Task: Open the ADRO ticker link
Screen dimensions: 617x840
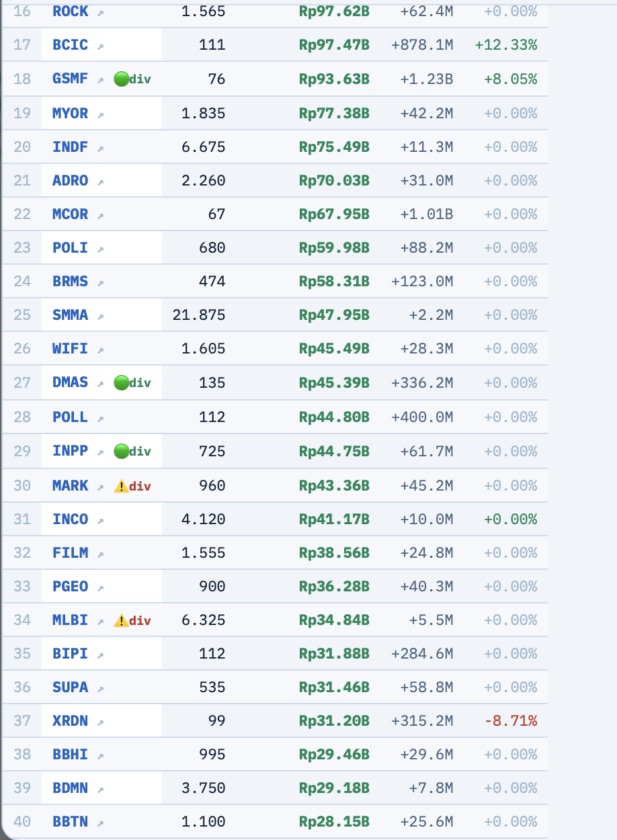Action: click(x=71, y=180)
